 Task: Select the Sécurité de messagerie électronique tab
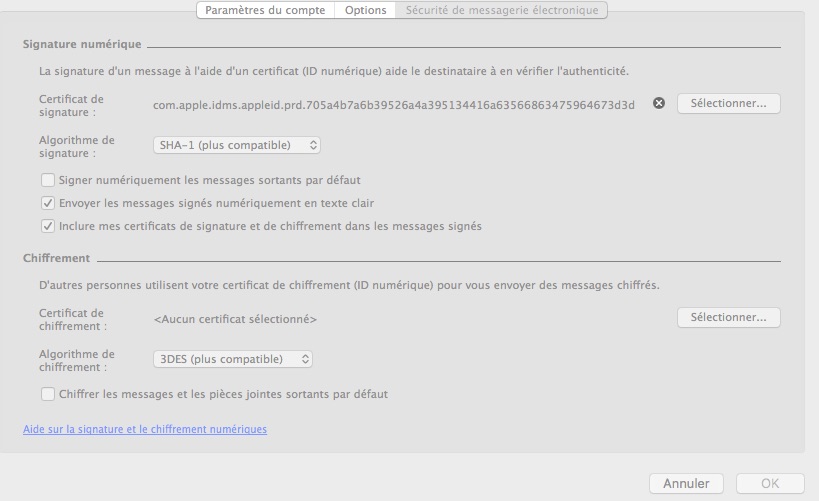tap(501, 10)
